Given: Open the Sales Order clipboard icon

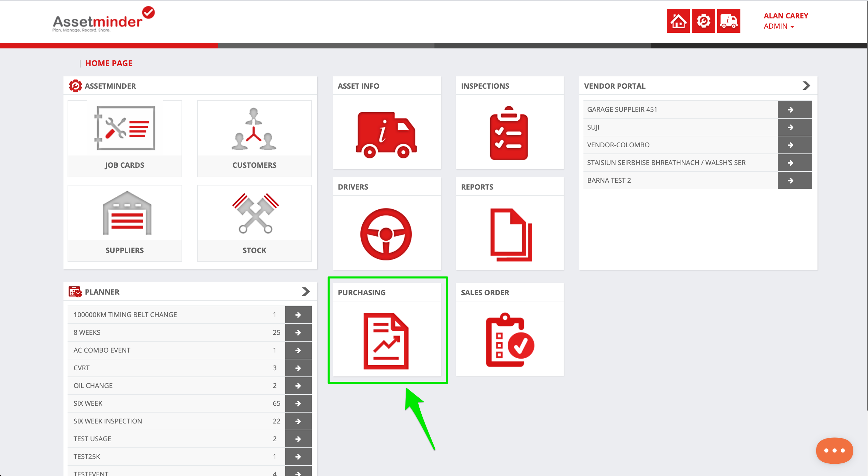Looking at the screenshot, I should coord(510,340).
